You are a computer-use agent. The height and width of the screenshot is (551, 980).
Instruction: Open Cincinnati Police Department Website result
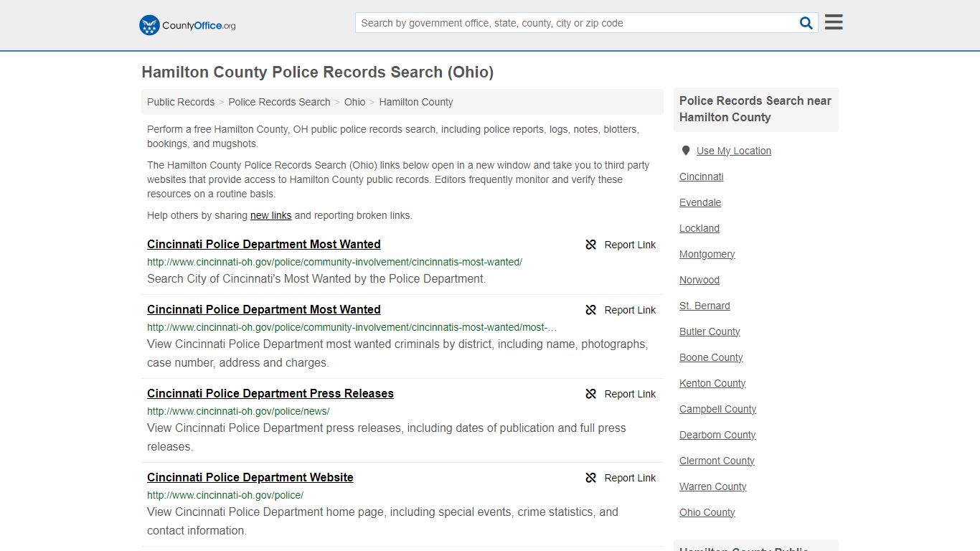pyautogui.click(x=250, y=477)
